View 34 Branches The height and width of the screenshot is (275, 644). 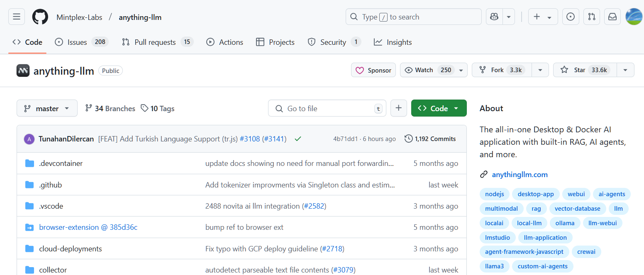110,108
